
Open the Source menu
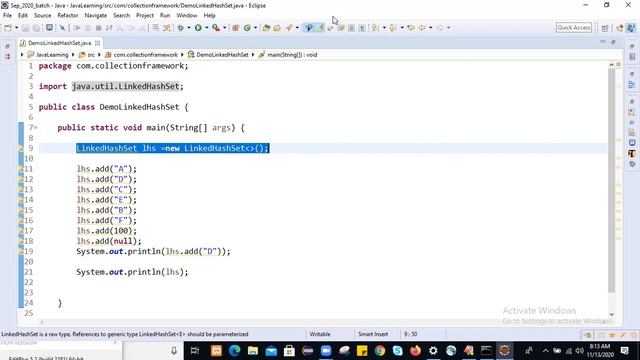coord(42,15)
